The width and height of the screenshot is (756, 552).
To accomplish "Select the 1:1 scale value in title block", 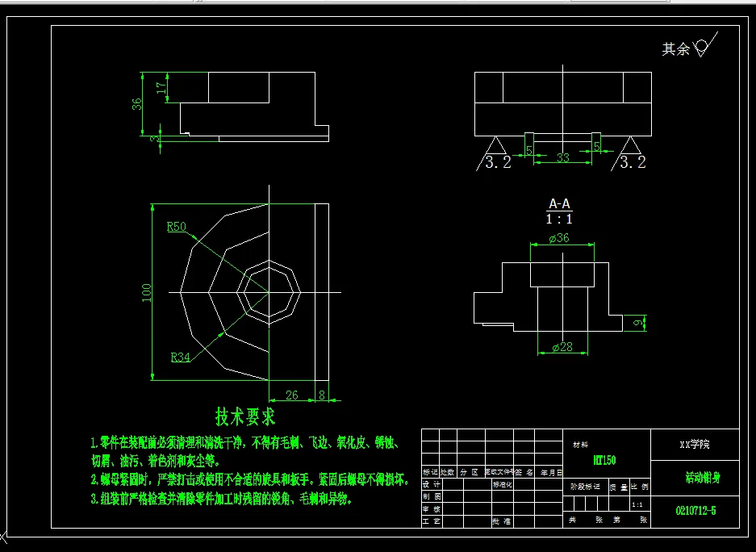I will click(637, 504).
